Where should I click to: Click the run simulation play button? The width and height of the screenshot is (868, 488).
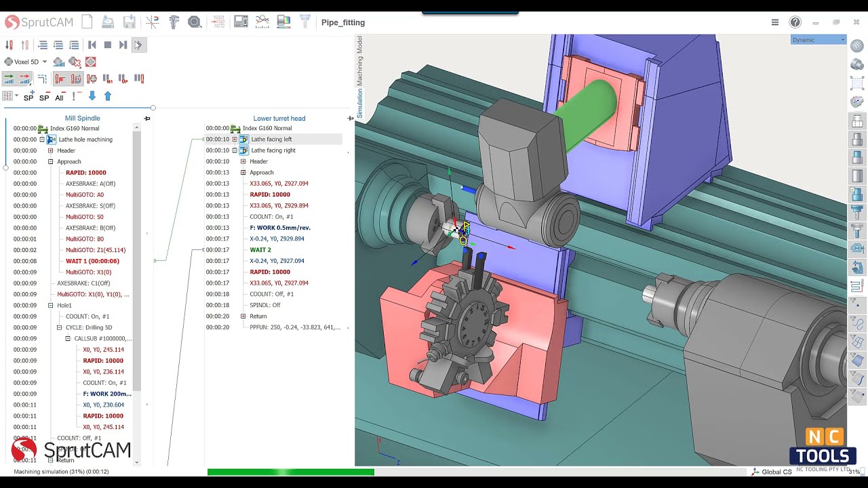(x=138, y=45)
